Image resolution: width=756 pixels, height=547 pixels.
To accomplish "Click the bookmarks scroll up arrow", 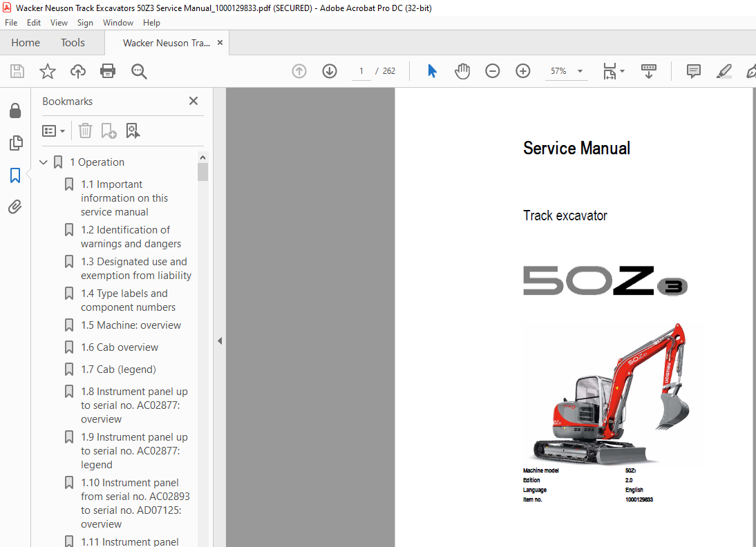I will point(202,157).
